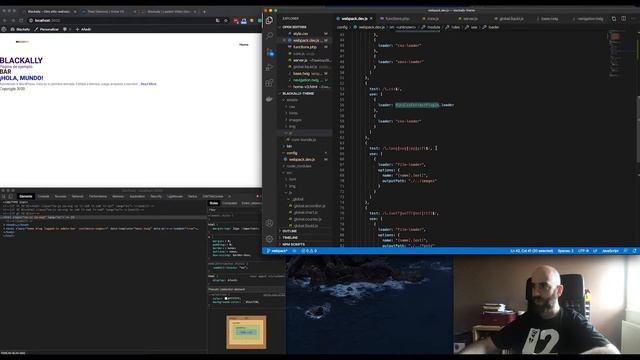640x360 pixels.
Task: Open the DevTools Console tab
Action: tap(43, 196)
